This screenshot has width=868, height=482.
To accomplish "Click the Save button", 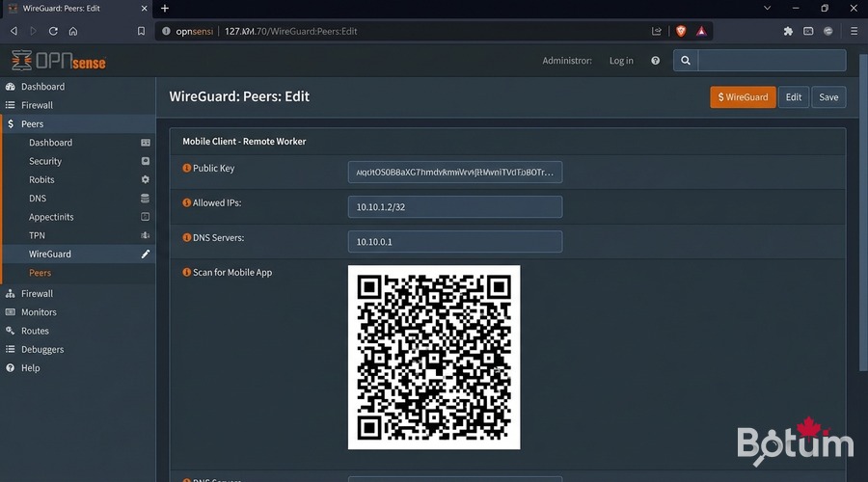I will pyautogui.click(x=828, y=96).
